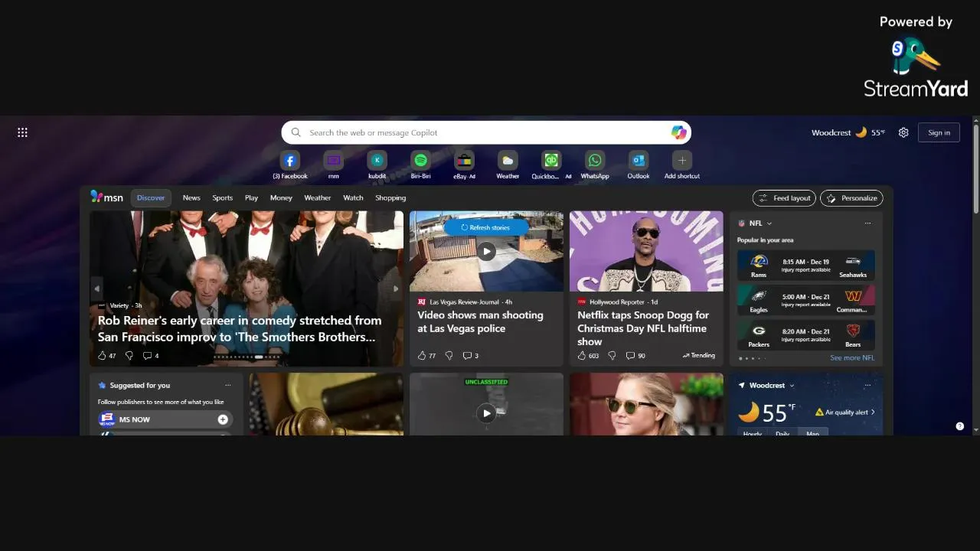Open See more NFL link
Viewport: 980px width, 551px height.
click(852, 357)
